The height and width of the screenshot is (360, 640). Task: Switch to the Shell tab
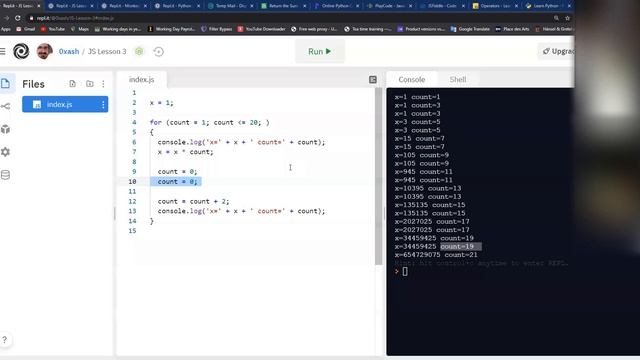click(x=458, y=80)
